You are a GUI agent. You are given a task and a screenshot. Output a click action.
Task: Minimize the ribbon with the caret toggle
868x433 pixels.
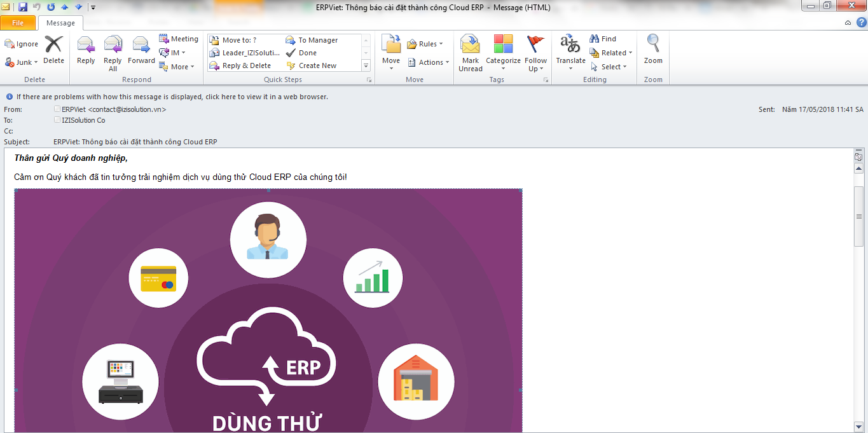tap(848, 22)
